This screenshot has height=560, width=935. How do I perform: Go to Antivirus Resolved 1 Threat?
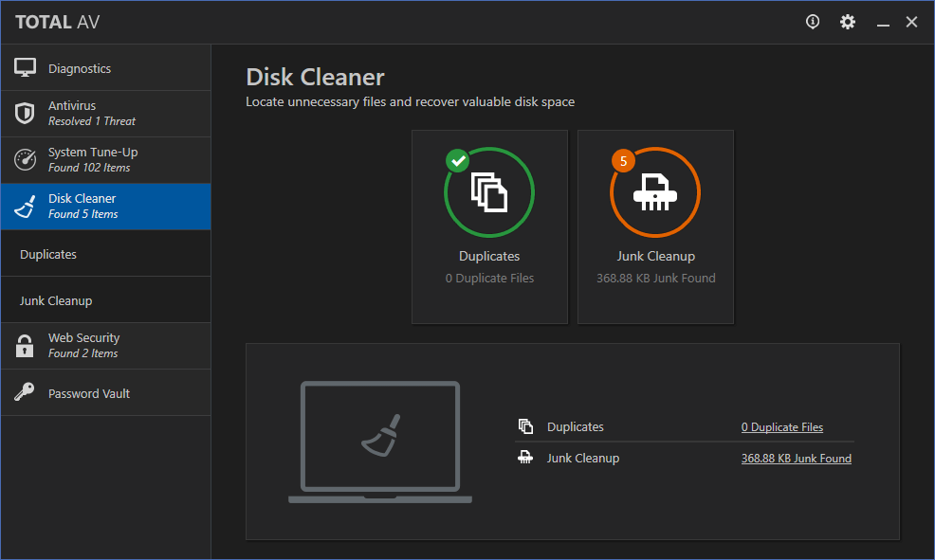click(x=105, y=114)
